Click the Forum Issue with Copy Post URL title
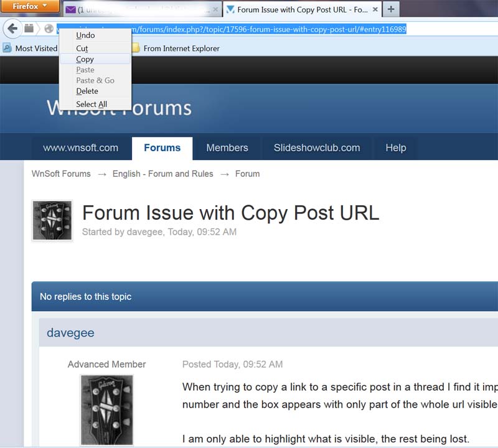 pos(230,212)
